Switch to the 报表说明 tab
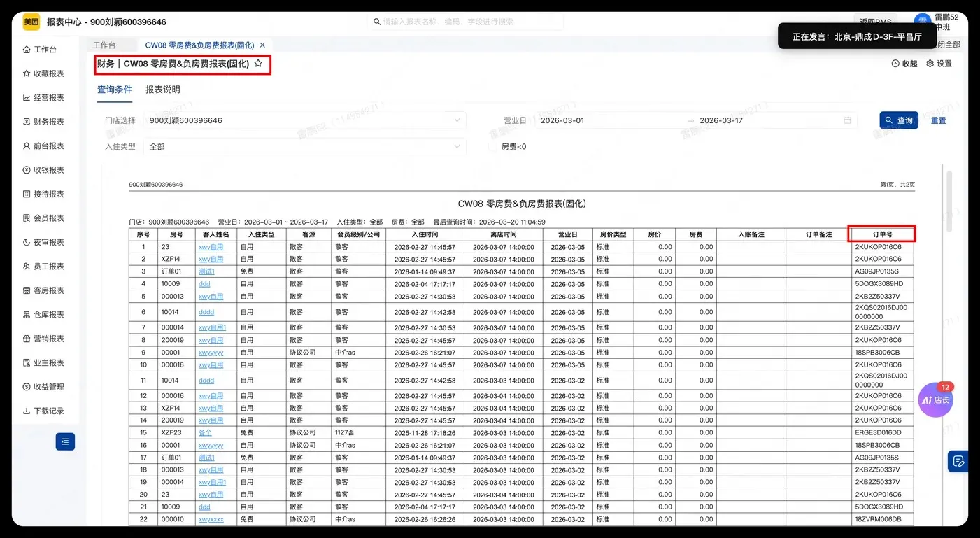This screenshot has width=980, height=538. (x=162, y=90)
